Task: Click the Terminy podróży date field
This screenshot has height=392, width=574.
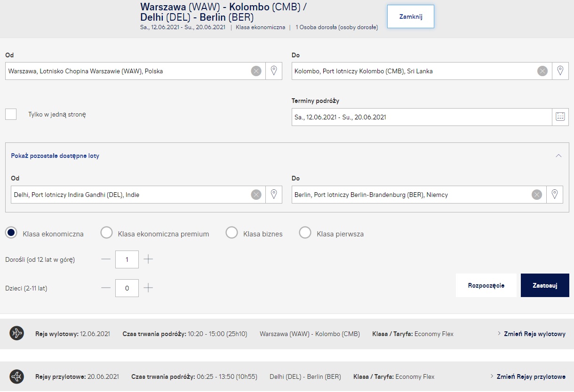Action: [422, 117]
